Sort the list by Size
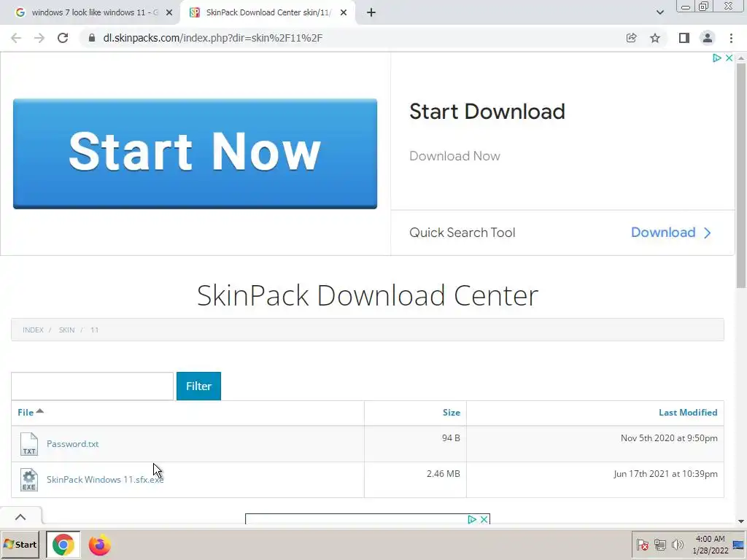This screenshot has height=560, width=747. [x=451, y=413]
